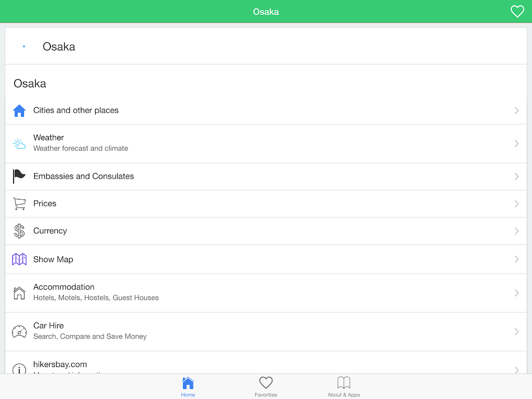Click the hikersbay.com info circle icon
The image size is (532, 399).
(19, 369)
